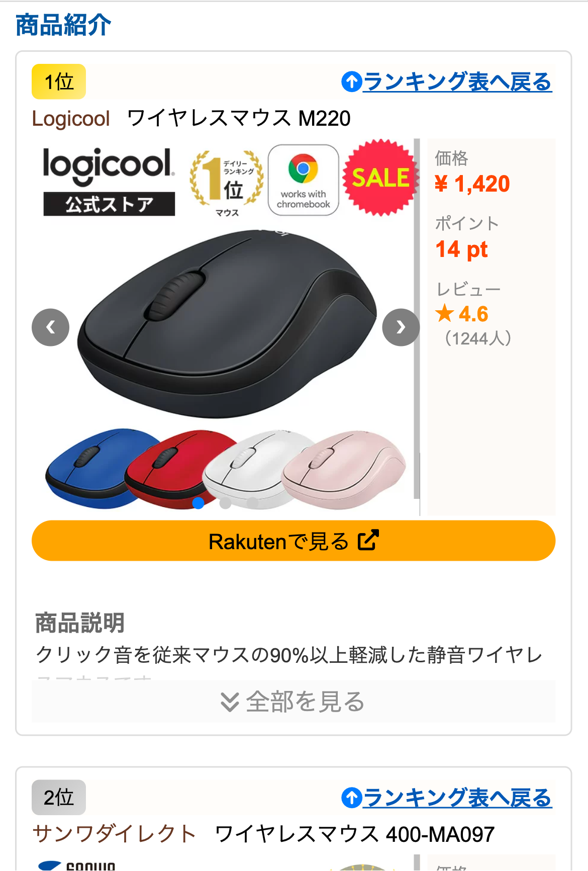Click the daily ranking 1位 laurel badge

pos(227,182)
